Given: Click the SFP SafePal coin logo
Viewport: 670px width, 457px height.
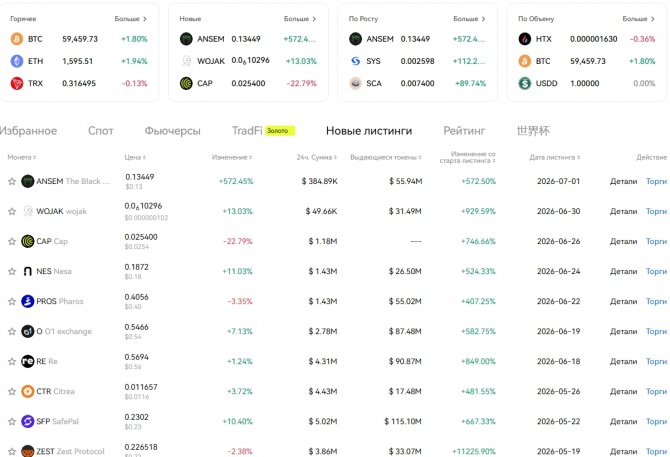Looking at the screenshot, I should click(28, 422).
